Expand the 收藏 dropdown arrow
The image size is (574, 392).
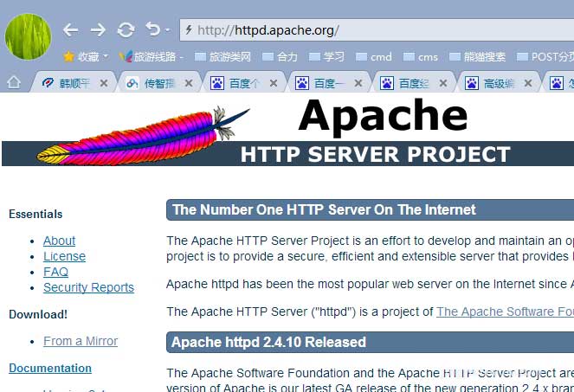106,56
